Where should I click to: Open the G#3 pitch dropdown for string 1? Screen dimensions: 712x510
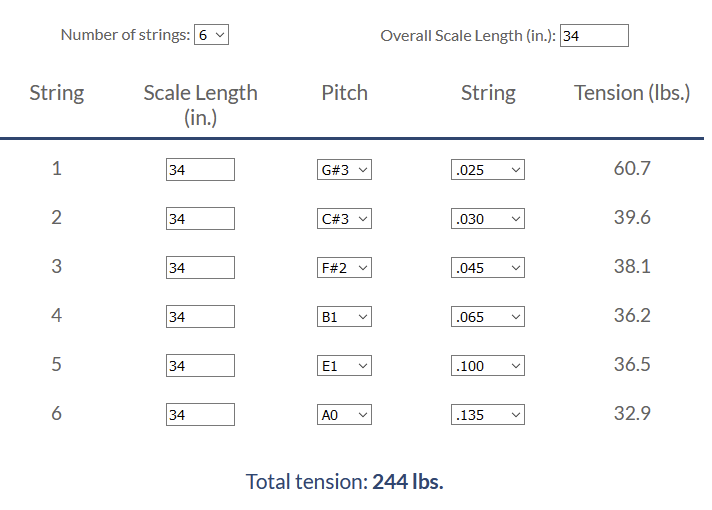point(344,170)
